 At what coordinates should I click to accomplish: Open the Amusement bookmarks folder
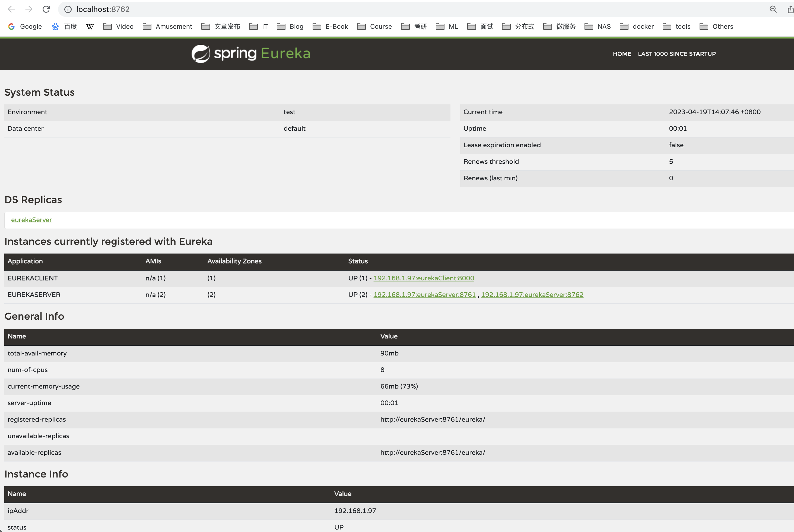click(x=167, y=27)
